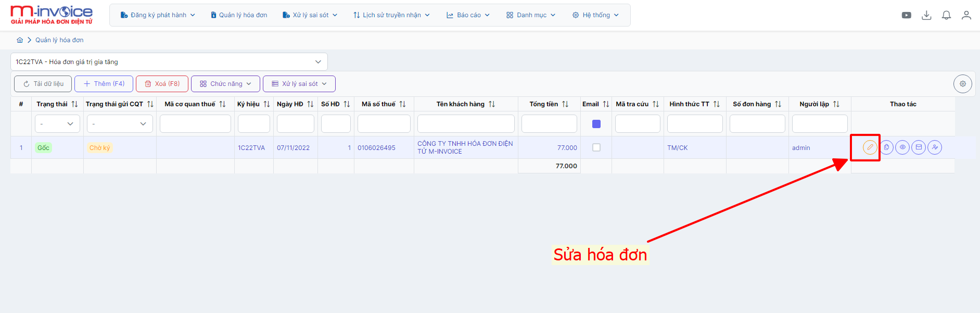The image size is (980, 313).
Task: Sort by Ngày HĐ column arrows
Action: 311,104
